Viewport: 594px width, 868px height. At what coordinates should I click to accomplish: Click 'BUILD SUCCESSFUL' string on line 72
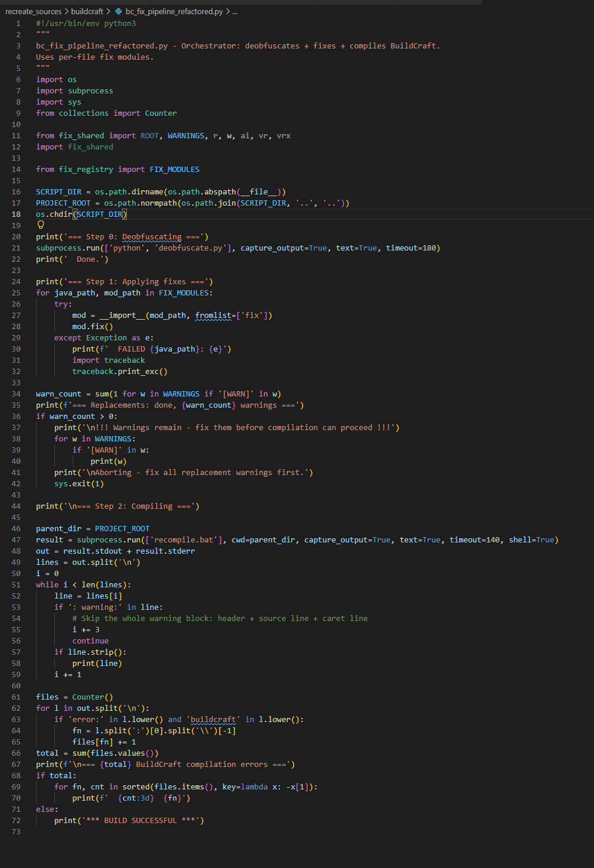coord(141,821)
